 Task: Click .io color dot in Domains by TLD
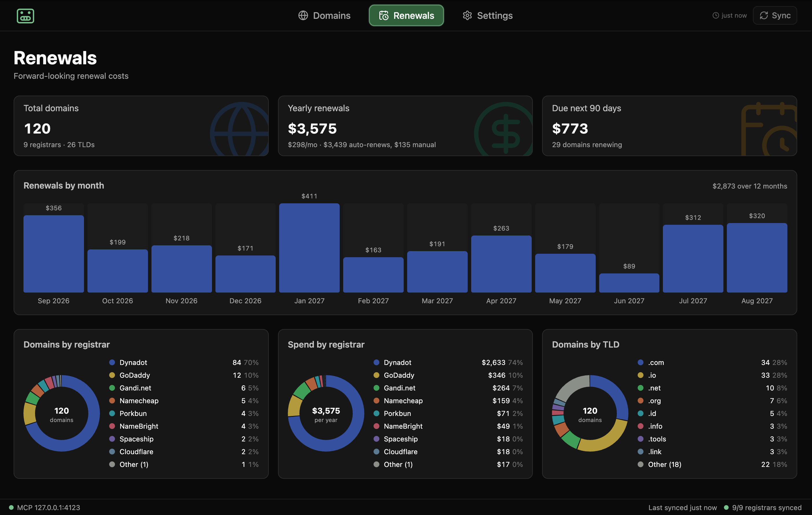tap(640, 375)
